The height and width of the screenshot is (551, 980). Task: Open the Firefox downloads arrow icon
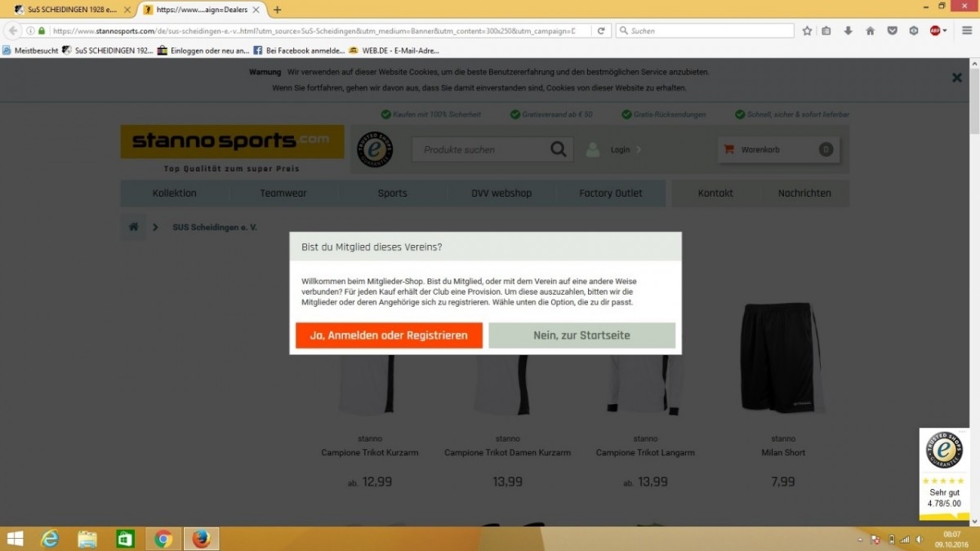[848, 31]
